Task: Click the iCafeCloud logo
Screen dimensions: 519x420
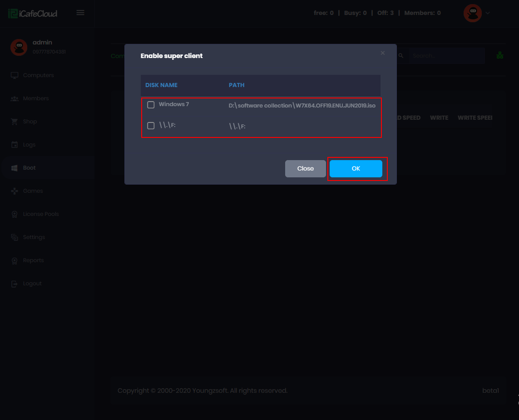Action: 33,13
